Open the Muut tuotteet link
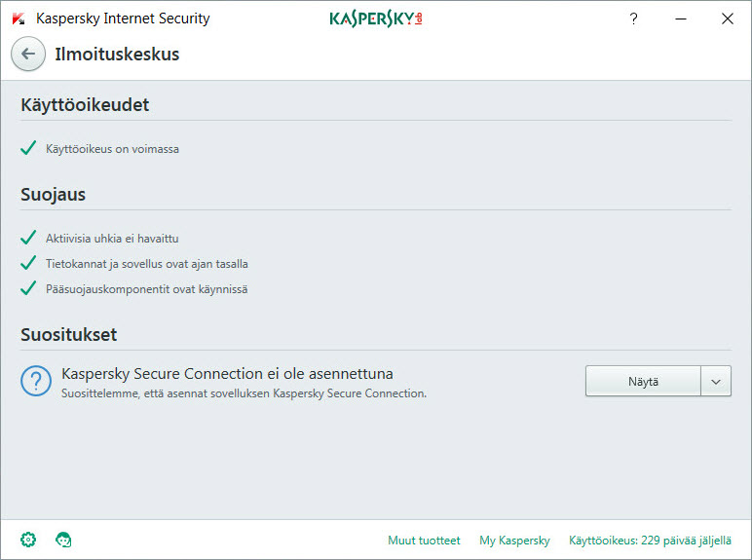Screen dimensions: 752x560 coord(424,541)
